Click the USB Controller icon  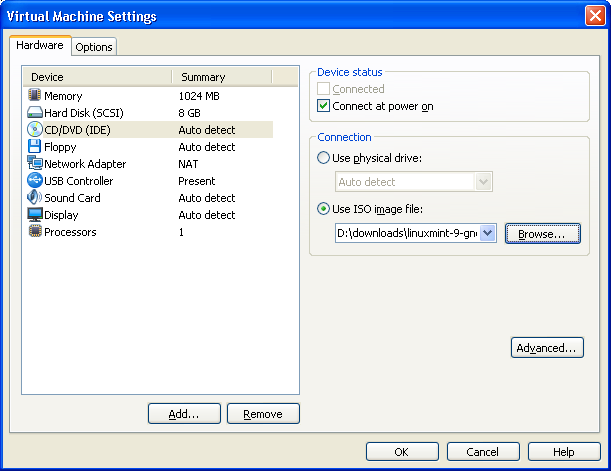coord(35,180)
